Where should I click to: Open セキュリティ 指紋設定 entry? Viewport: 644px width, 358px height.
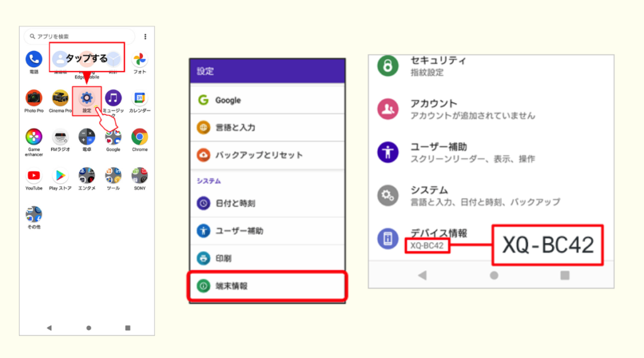pyautogui.click(x=491, y=66)
